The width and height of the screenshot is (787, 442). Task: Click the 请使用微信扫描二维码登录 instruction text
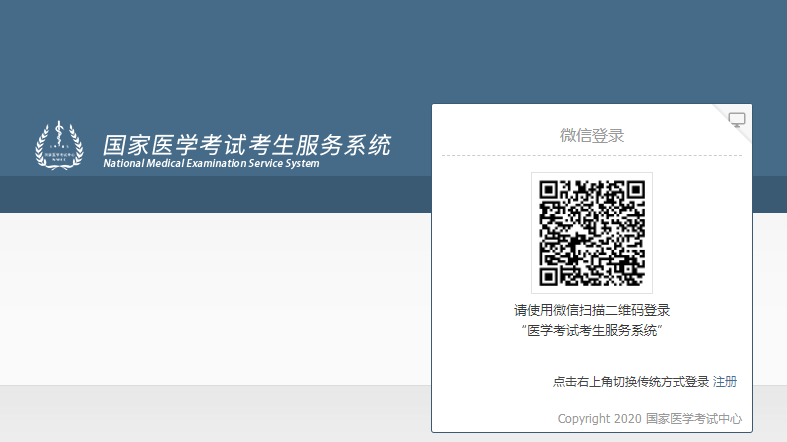pos(592,310)
